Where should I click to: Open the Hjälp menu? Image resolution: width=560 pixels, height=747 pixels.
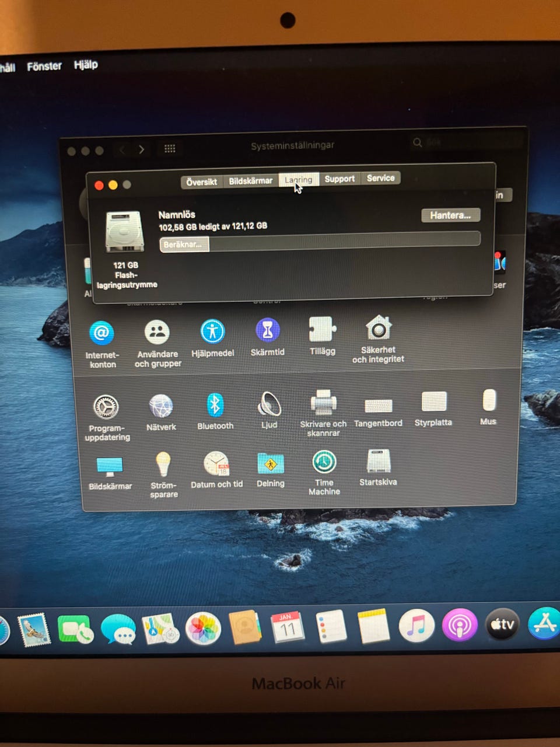point(86,64)
